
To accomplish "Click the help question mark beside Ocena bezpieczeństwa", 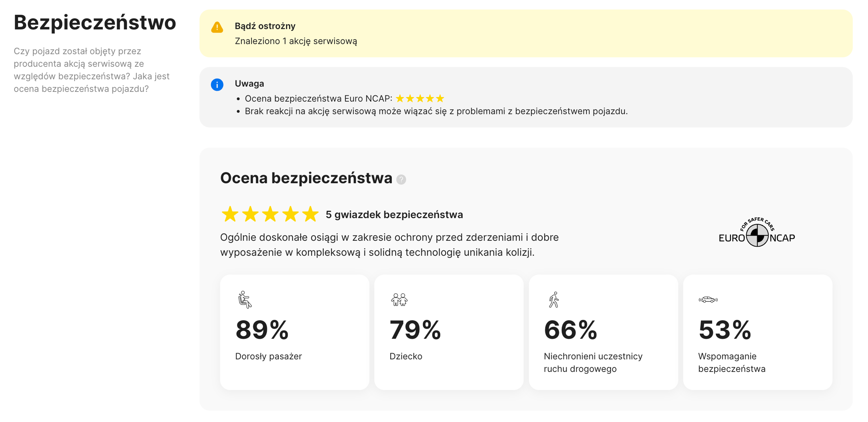I will (401, 180).
